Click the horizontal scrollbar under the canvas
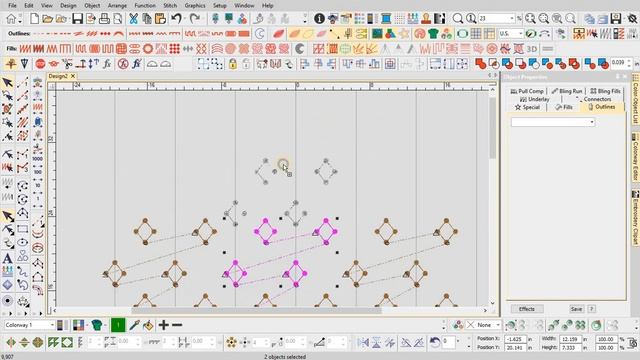The image size is (640, 360). click(256, 310)
